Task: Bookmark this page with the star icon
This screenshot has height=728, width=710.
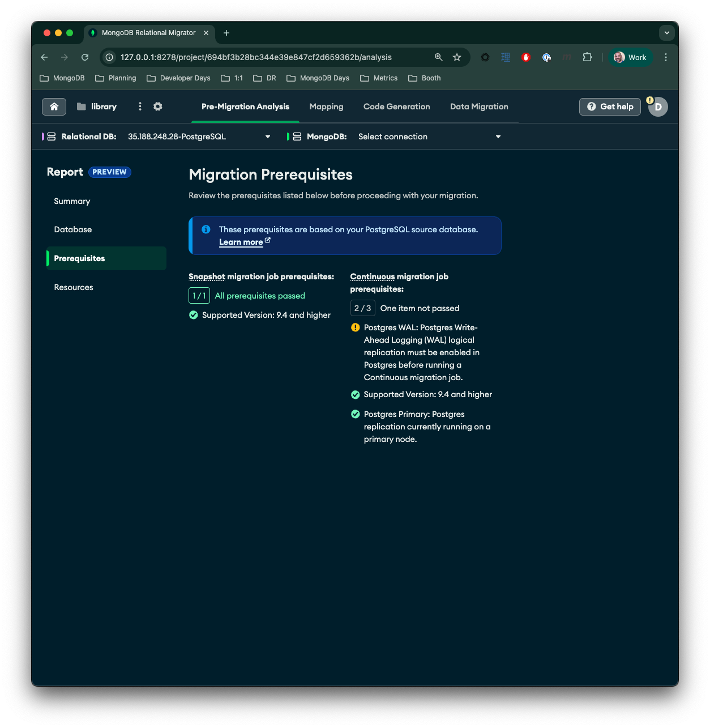Action: click(457, 57)
